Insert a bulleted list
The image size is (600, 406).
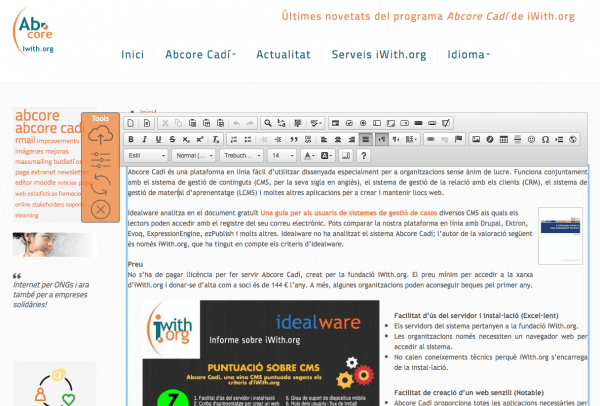(x=248, y=140)
